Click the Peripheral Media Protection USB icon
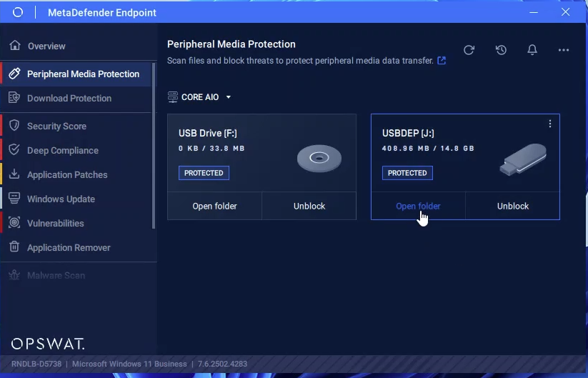This screenshot has height=378, width=588. click(14, 74)
